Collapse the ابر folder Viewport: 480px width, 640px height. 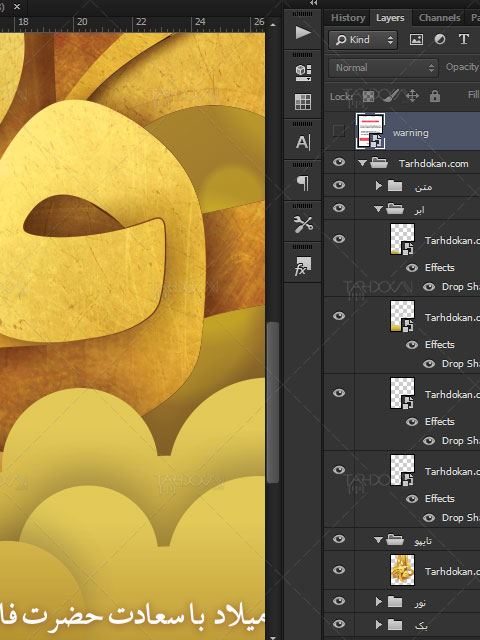378,209
